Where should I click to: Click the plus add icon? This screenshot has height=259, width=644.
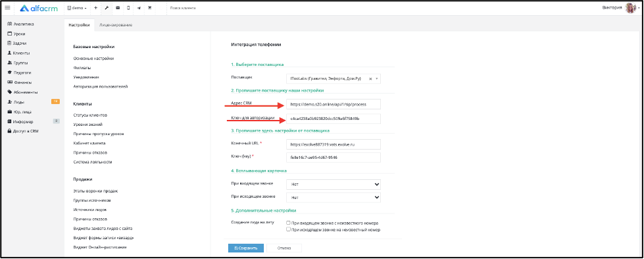pos(95,8)
